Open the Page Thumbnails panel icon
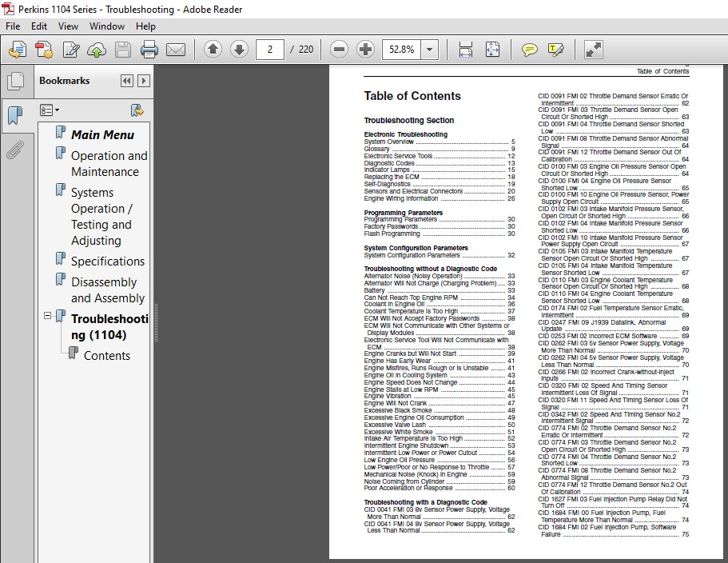 16,81
